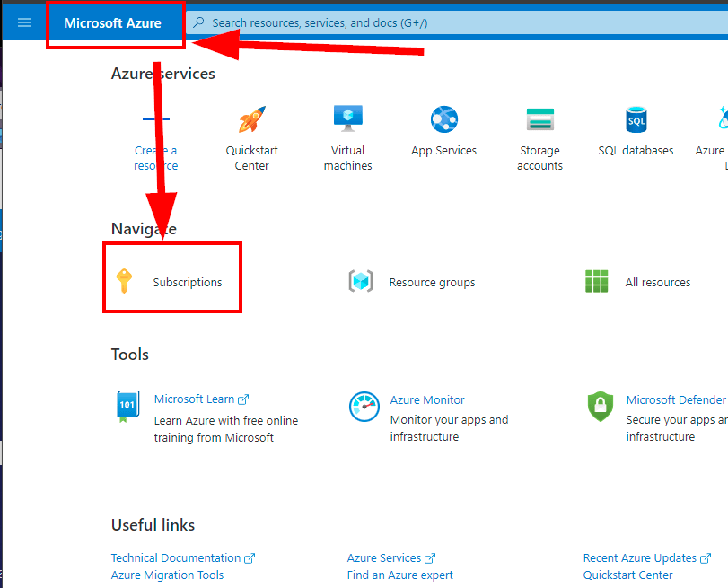Open Virtual machines monitor icon
This screenshot has height=588, width=728.
click(347, 118)
